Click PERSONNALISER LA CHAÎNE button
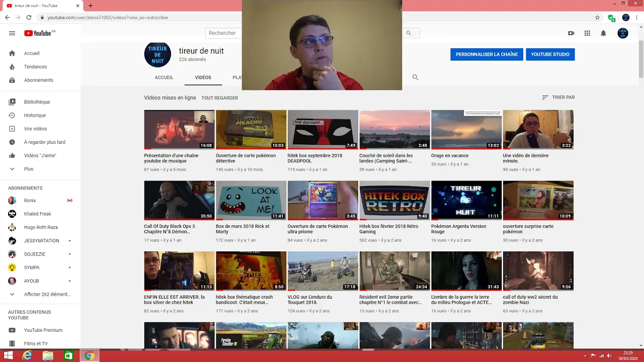Screen dimensions: 644x362 coord(487,54)
